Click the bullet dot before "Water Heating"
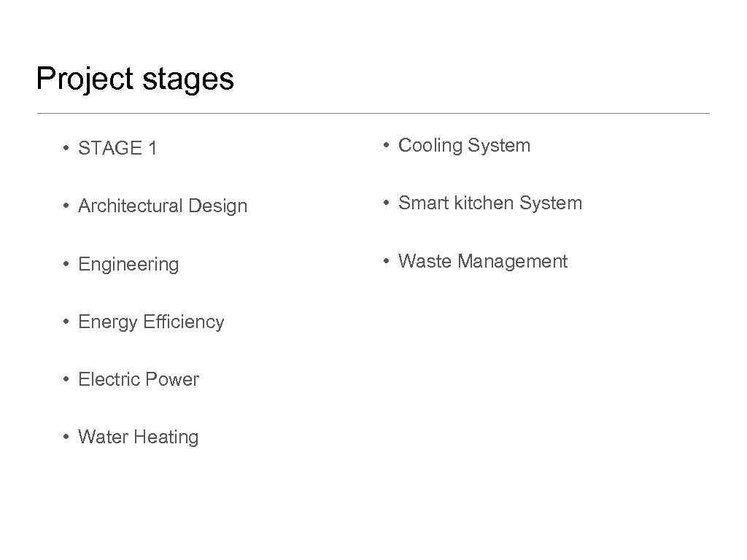Viewport: 747px width, 560px height. (x=66, y=436)
